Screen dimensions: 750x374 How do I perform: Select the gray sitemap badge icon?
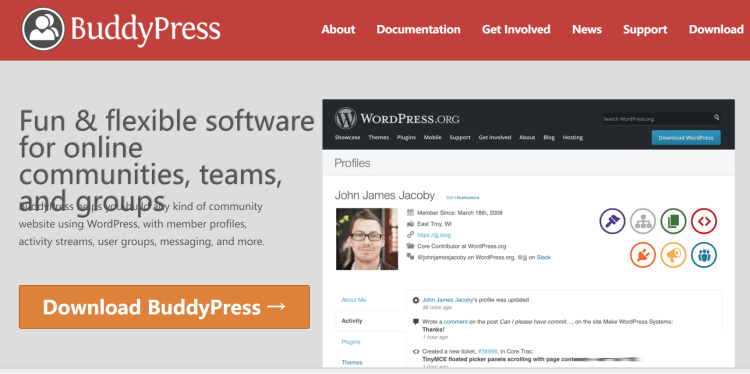point(643,221)
